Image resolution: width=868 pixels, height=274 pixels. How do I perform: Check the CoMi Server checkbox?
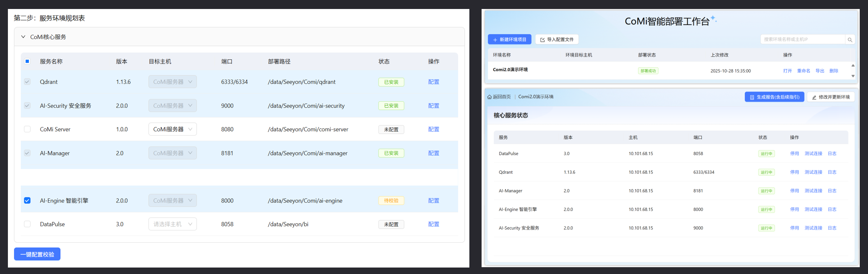[x=27, y=129]
